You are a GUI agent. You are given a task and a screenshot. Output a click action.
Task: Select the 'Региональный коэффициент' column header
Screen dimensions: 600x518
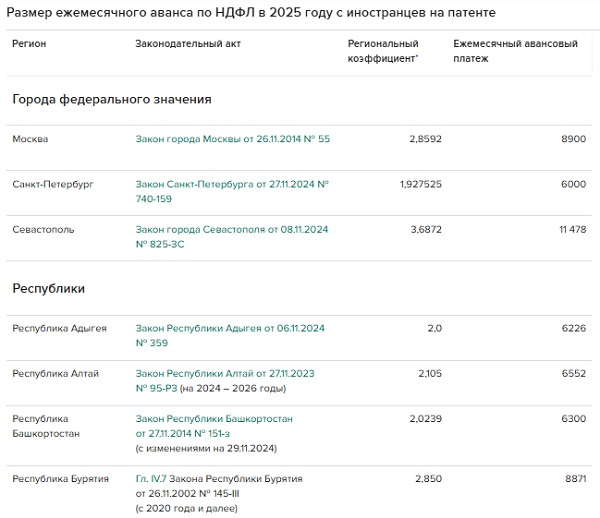click(x=383, y=51)
